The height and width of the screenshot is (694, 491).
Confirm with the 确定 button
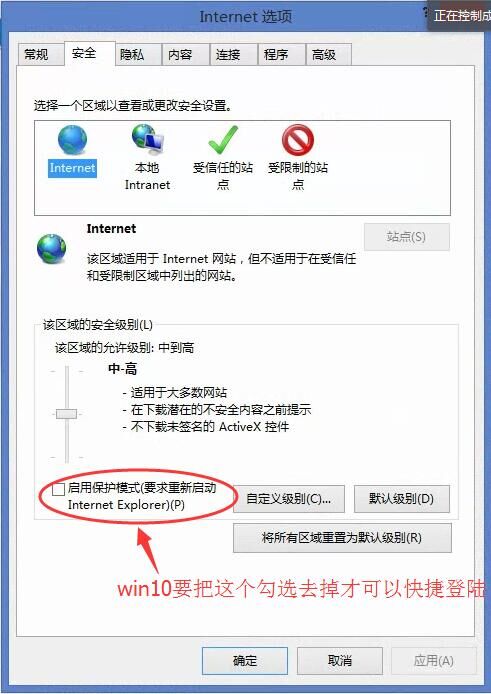(245, 661)
